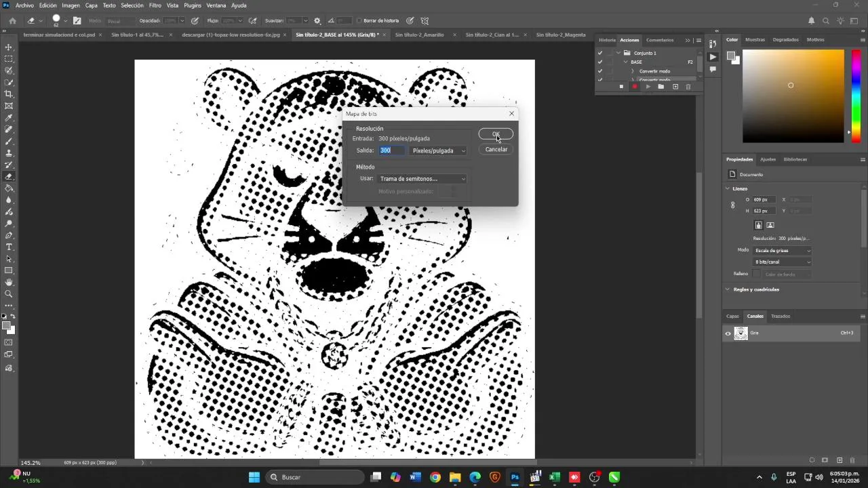This screenshot has height=488, width=868.
Task: Toggle dialog box for Conjunto 1
Action: [609, 53]
